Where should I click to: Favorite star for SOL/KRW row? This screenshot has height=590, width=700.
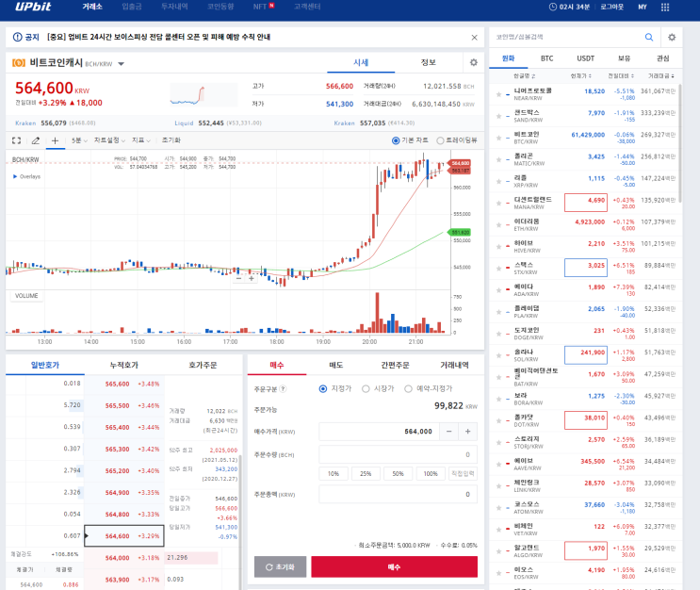pyautogui.click(x=498, y=355)
